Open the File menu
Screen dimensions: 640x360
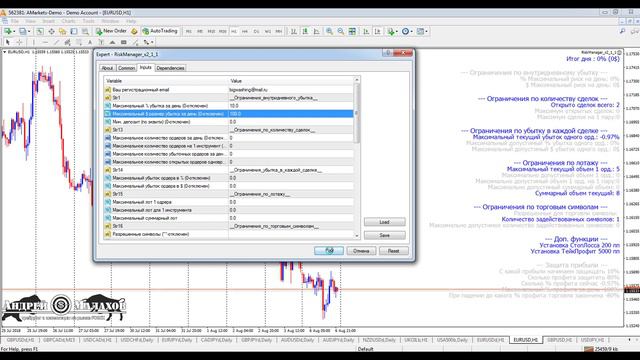tap(15, 21)
